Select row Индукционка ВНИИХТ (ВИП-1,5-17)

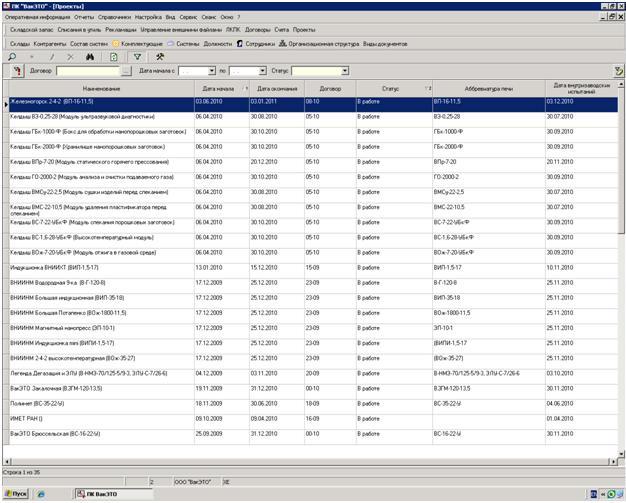(313, 271)
